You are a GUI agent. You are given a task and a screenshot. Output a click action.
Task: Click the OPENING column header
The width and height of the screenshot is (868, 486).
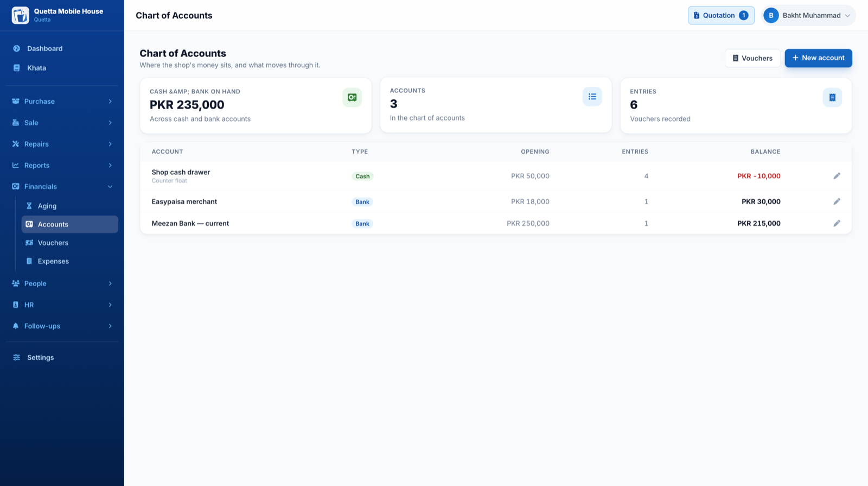535,152
